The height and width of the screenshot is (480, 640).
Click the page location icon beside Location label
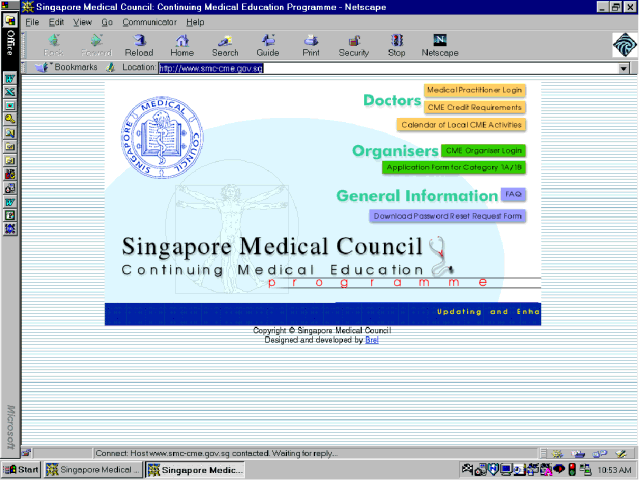(111, 67)
